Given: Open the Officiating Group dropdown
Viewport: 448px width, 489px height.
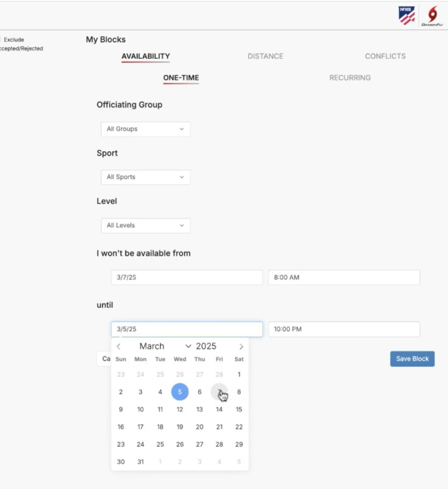Looking at the screenshot, I should pyautogui.click(x=145, y=129).
